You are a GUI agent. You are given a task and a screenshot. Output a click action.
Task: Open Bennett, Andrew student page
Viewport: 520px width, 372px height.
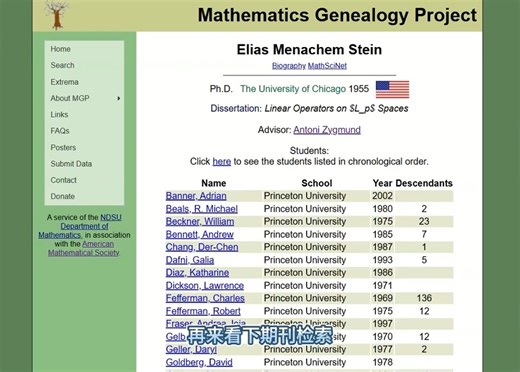200,235
